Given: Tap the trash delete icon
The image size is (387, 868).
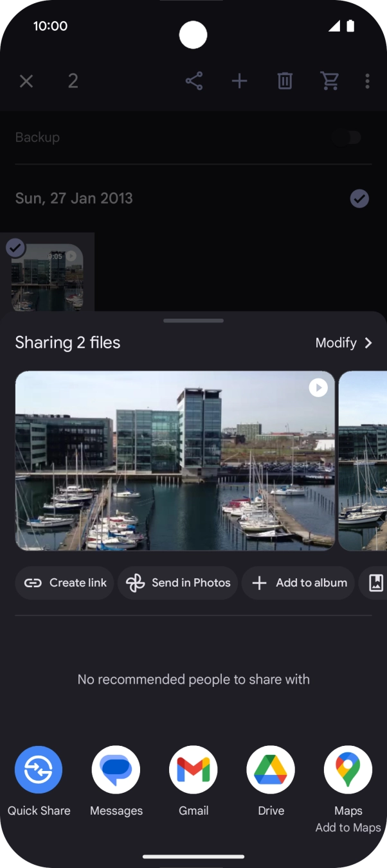Looking at the screenshot, I should (x=285, y=81).
